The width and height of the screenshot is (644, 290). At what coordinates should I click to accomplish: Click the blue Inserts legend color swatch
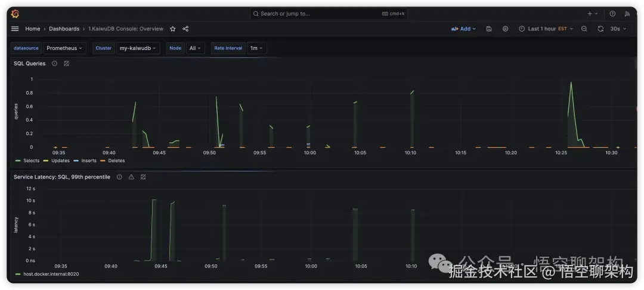[76, 161]
